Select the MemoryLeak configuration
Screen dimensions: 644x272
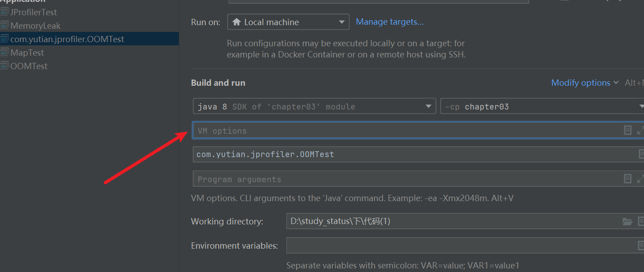pos(35,26)
